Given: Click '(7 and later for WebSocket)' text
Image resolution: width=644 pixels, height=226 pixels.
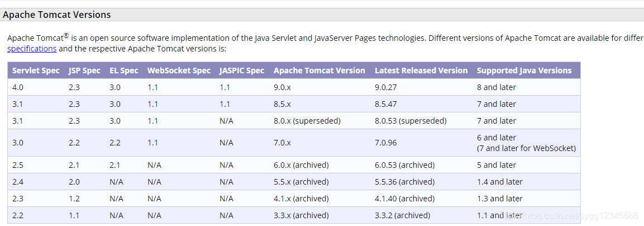Looking at the screenshot, I should click(x=526, y=148).
